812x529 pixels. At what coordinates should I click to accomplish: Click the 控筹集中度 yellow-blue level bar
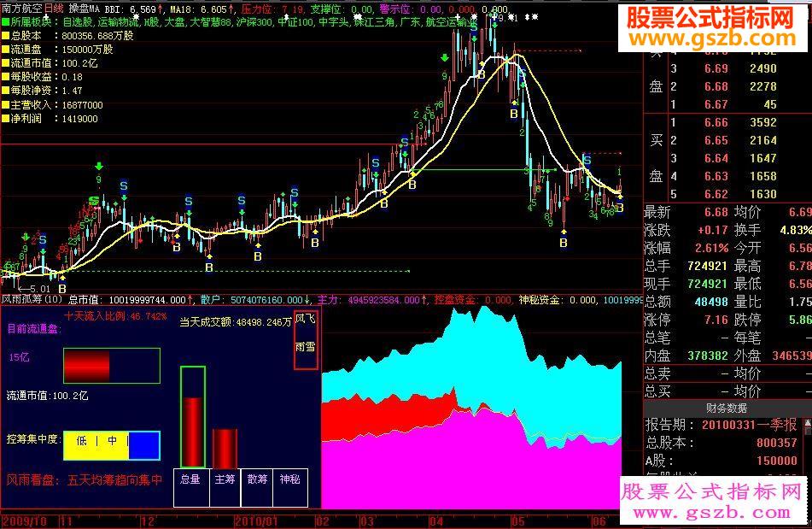[112, 445]
